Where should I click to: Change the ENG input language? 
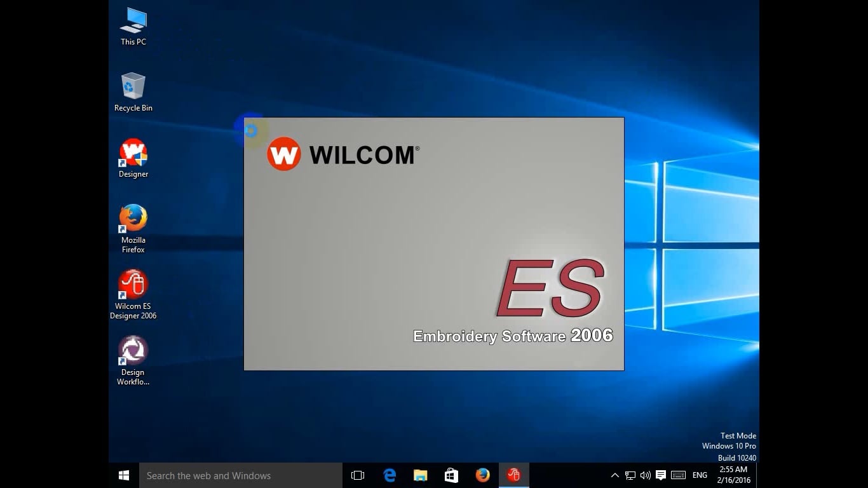coord(700,475)
